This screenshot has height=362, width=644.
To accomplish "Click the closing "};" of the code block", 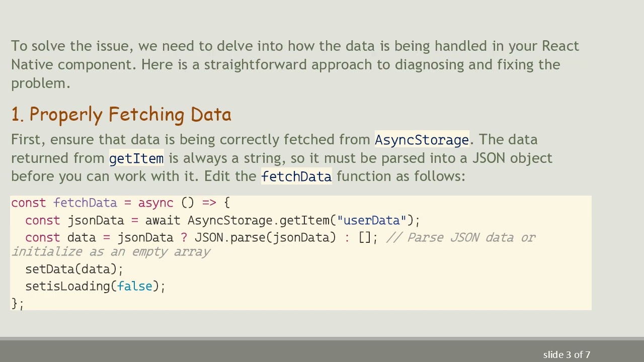I will point(17,303).
